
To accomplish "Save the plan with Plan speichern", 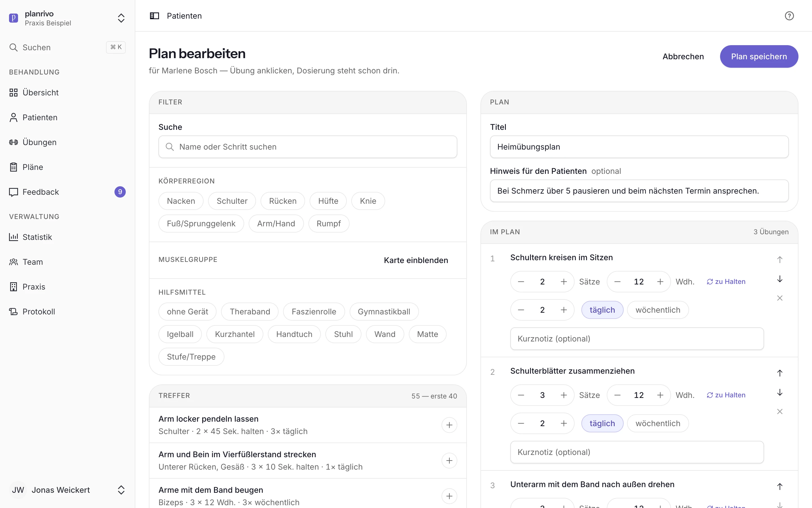I will click(759, 56).
